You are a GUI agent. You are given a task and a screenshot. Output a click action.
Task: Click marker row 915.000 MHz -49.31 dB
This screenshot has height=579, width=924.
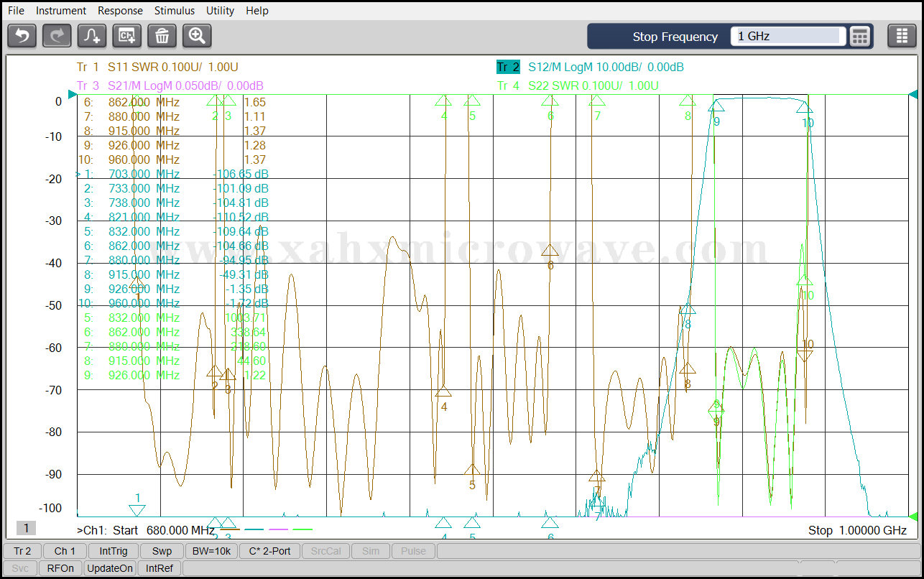(175, 274)
